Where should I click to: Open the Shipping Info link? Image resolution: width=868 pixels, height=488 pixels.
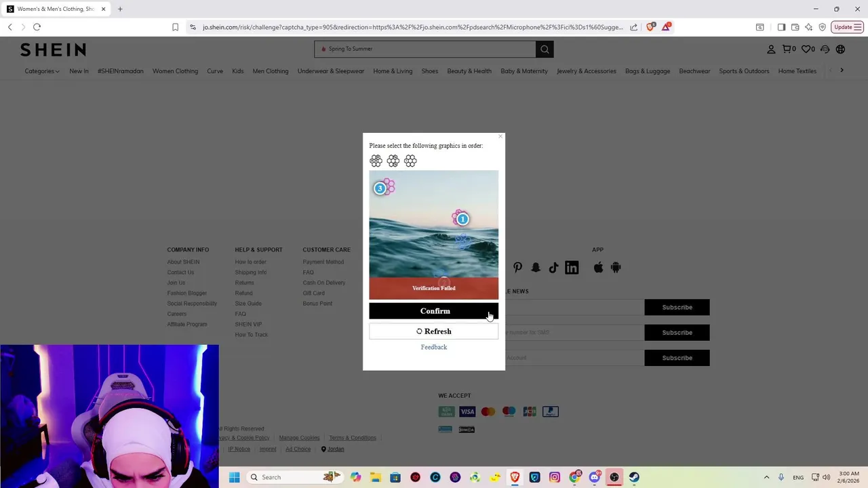pos(251,272)
